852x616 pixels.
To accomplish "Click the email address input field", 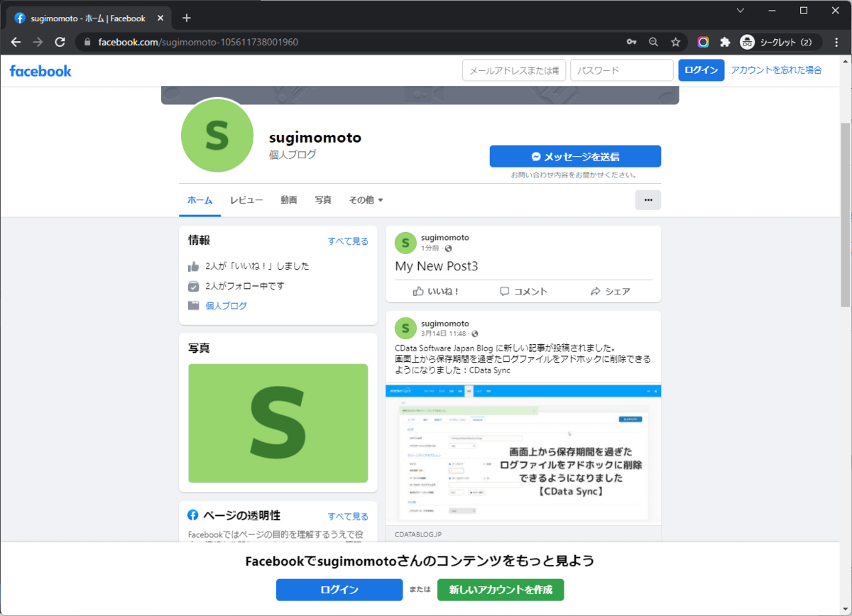I will (514, 70).
